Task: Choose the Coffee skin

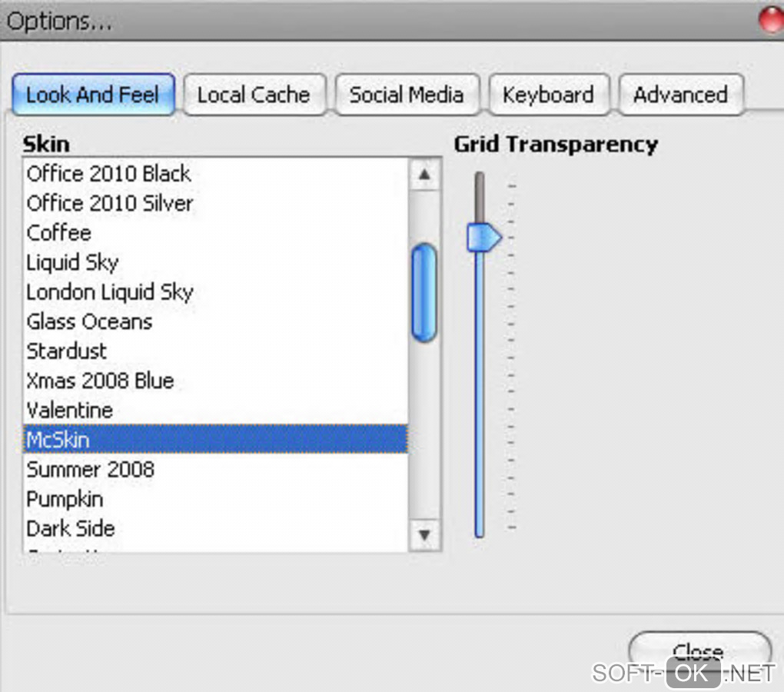Action: [215, 233]
